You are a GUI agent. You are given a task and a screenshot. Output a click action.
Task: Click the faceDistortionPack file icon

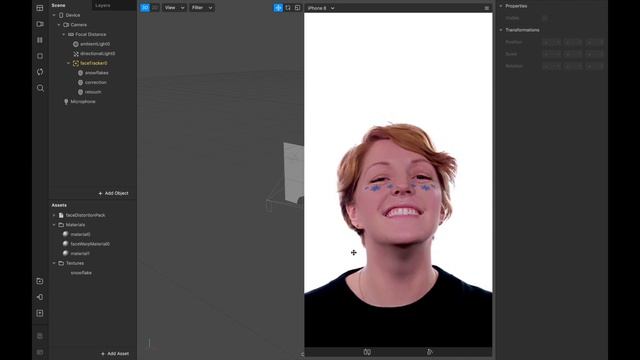[61, 215]
